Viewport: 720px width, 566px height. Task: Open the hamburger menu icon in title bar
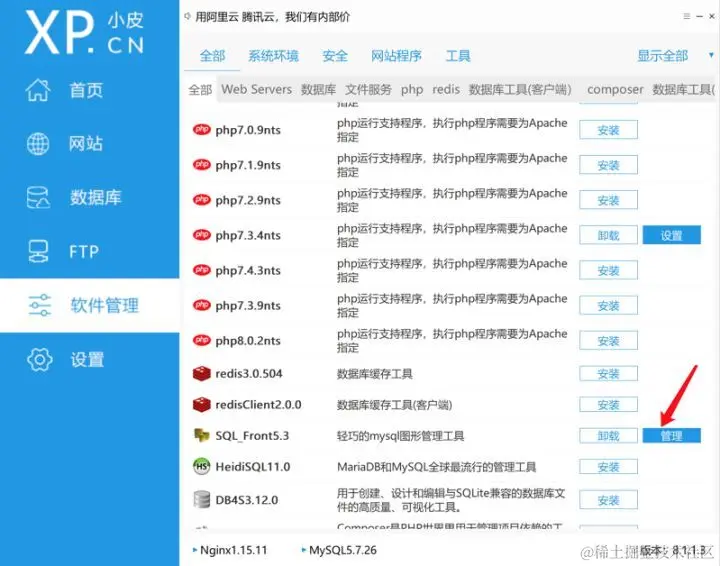686,16
